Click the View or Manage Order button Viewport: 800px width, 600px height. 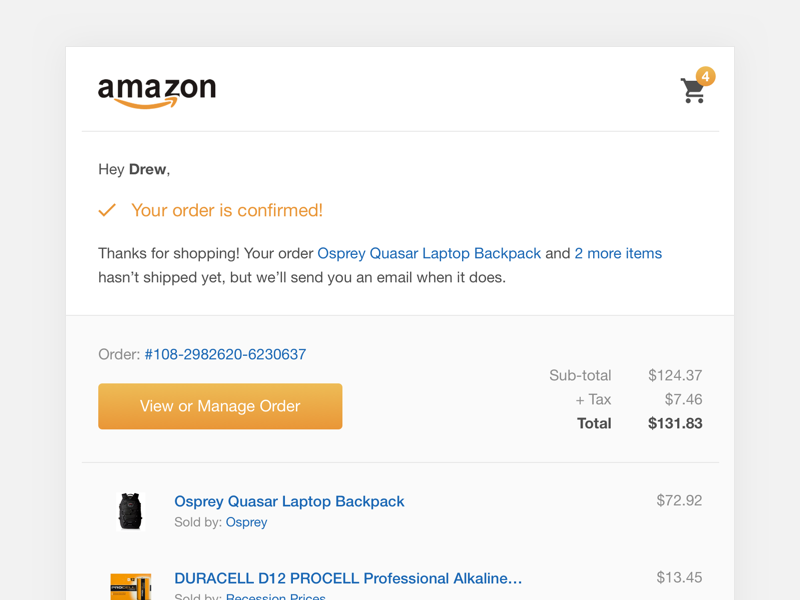(x=220, y=406)
